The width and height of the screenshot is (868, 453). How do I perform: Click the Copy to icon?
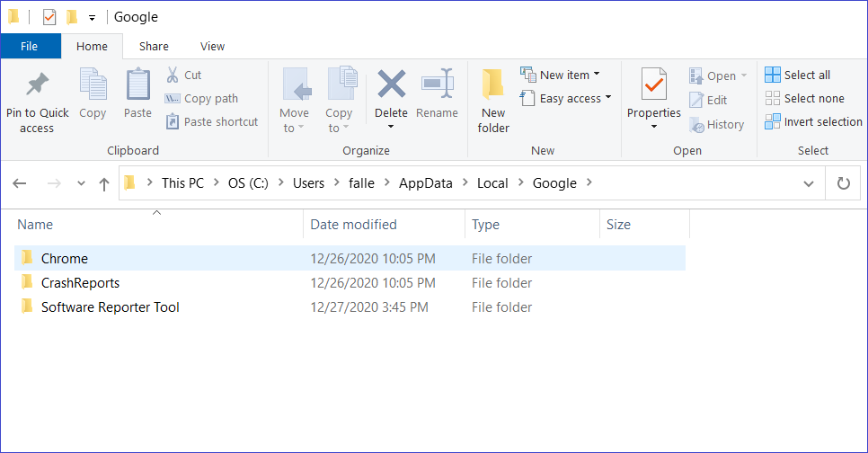tap(342, 84)
